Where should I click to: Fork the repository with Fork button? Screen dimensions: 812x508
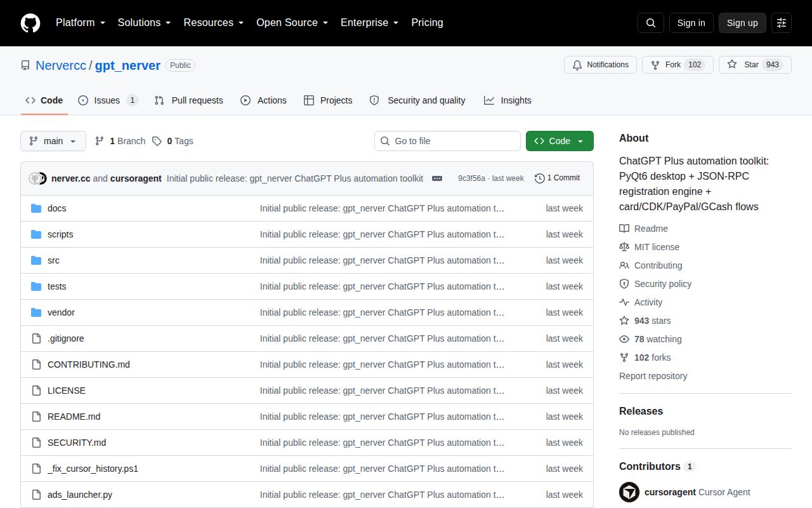[x=678, y=65]
